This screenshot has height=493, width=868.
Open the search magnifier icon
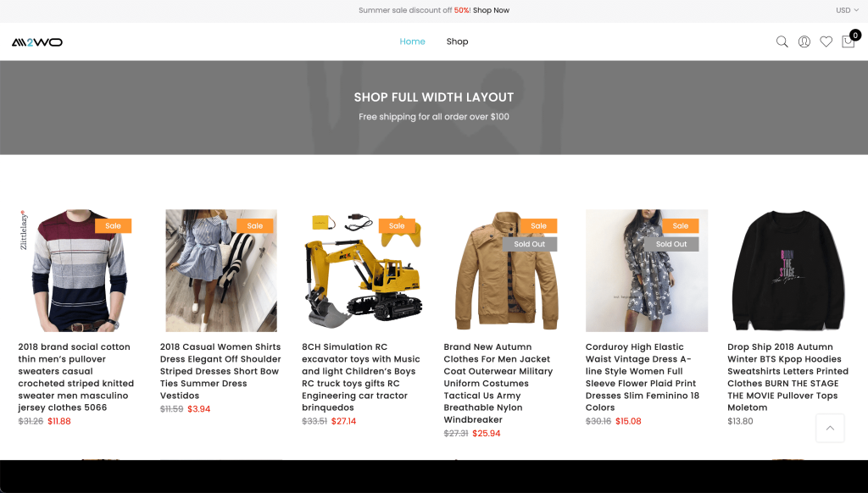point(782,42)
